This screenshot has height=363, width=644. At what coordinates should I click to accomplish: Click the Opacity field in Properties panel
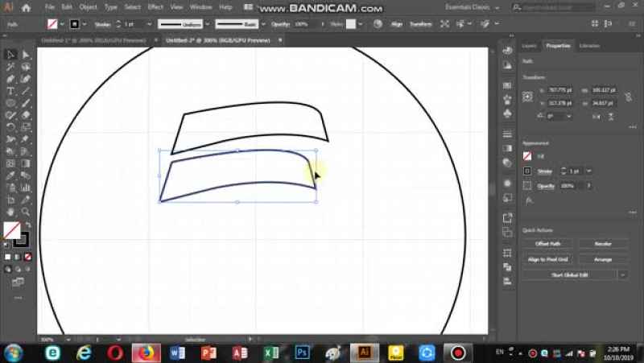(x=572, y=186)
